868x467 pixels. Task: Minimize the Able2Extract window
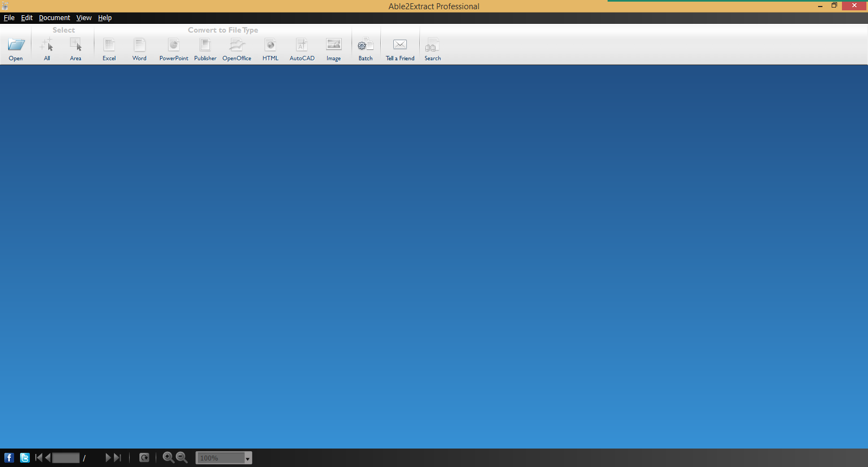(x=820, y=6)
